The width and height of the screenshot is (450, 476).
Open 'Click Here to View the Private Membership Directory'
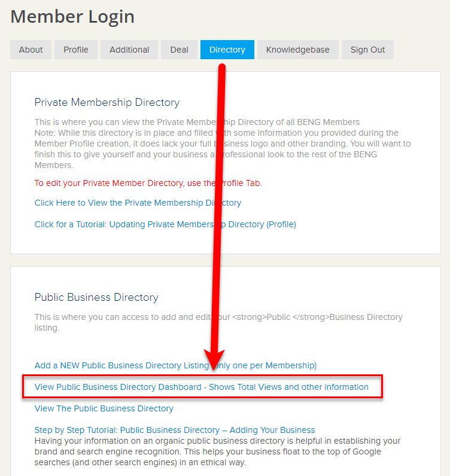138,203
